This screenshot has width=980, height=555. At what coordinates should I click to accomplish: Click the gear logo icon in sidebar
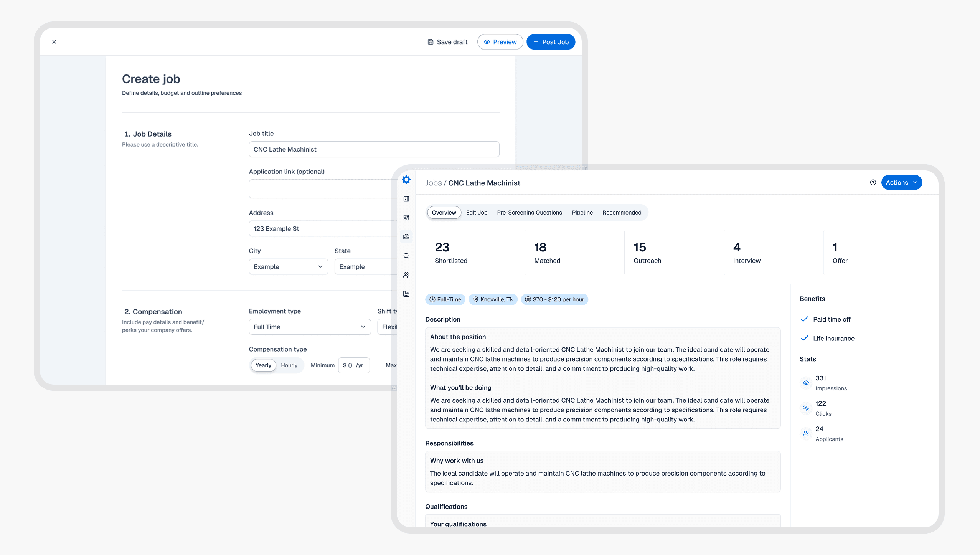pyautogui.click(x=406, y=180)
